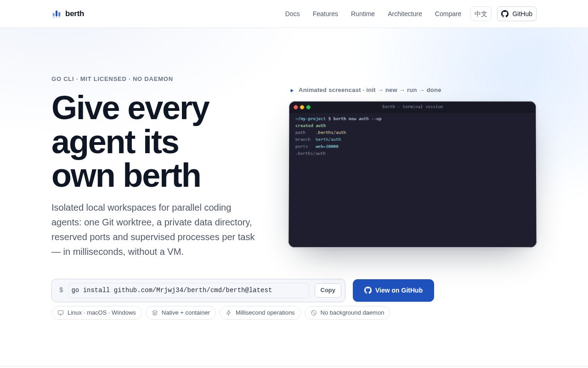Image resolution: width=588 pixels, height=368 pixels.
Task: Click the 'Give every agent its own berth' headline
Action: pyautogui.click(x=130, y=142)
